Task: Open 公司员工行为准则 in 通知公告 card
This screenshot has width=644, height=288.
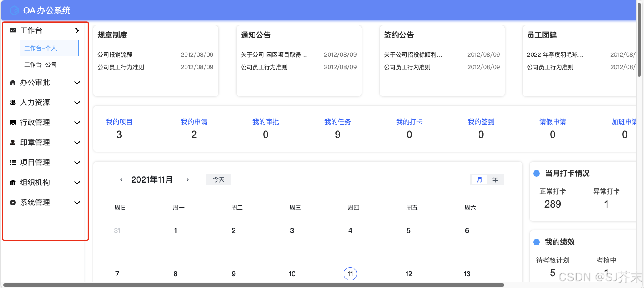Action: click(264, 67)
